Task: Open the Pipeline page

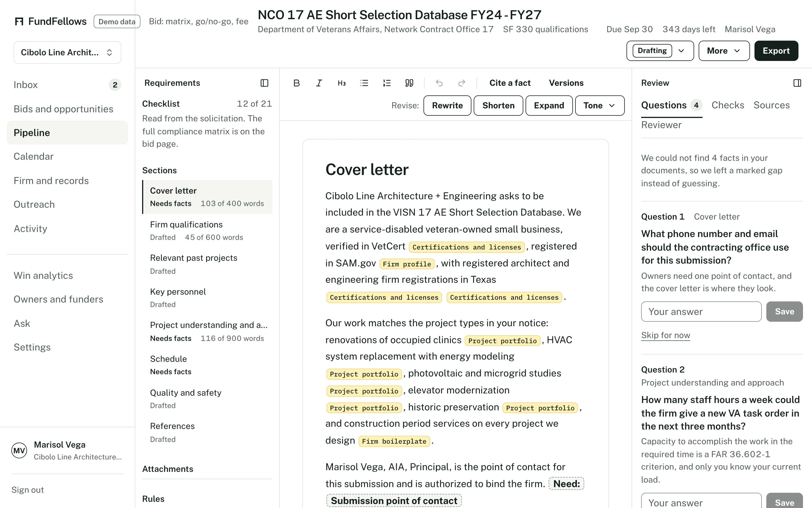Action: click(x=67, y=133)
